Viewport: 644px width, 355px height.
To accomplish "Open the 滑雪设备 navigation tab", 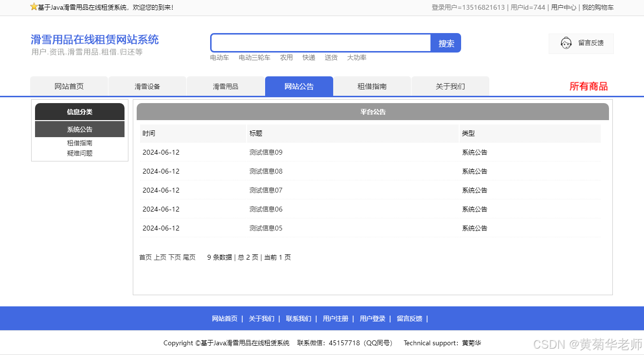I will pos(147,86).
